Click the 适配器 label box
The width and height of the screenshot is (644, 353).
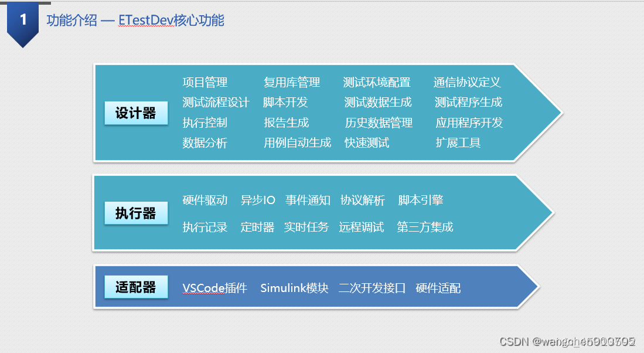pyautogui.click(x=136, y=286)
